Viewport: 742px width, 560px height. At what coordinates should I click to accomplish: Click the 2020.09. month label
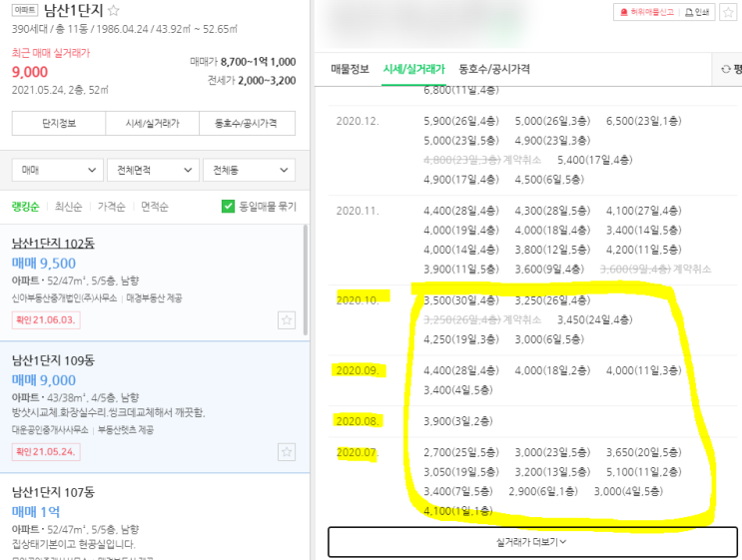pos(358,370)
